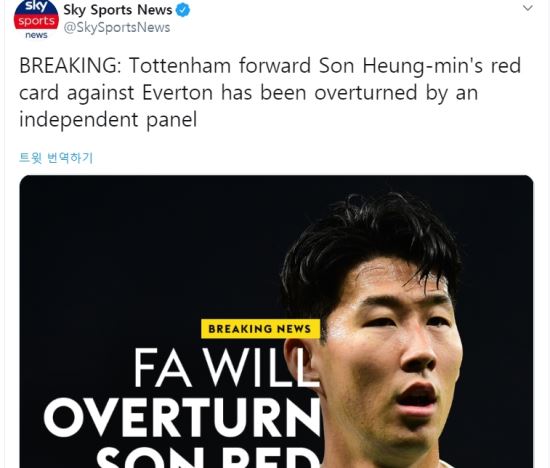Click the small news word under logo
Screen dimensions: 550x468
click(36, 35)
